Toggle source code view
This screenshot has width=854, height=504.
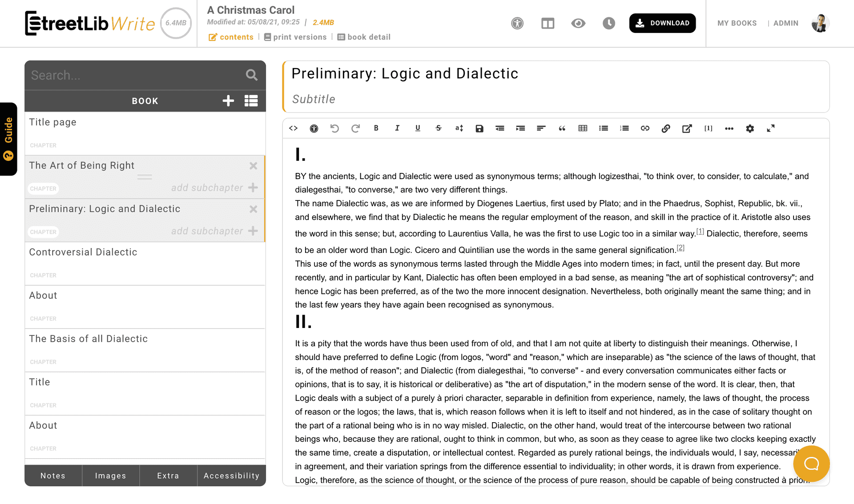coord(294,128)
